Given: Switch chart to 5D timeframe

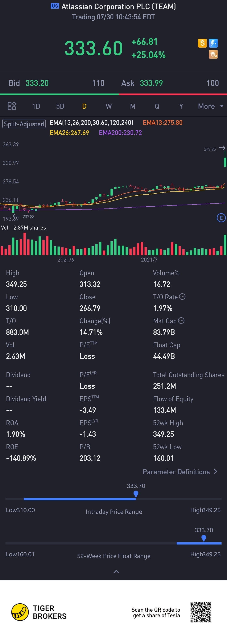Looking at the screenshot, I should pyautogui.click(x=60, y=106).
